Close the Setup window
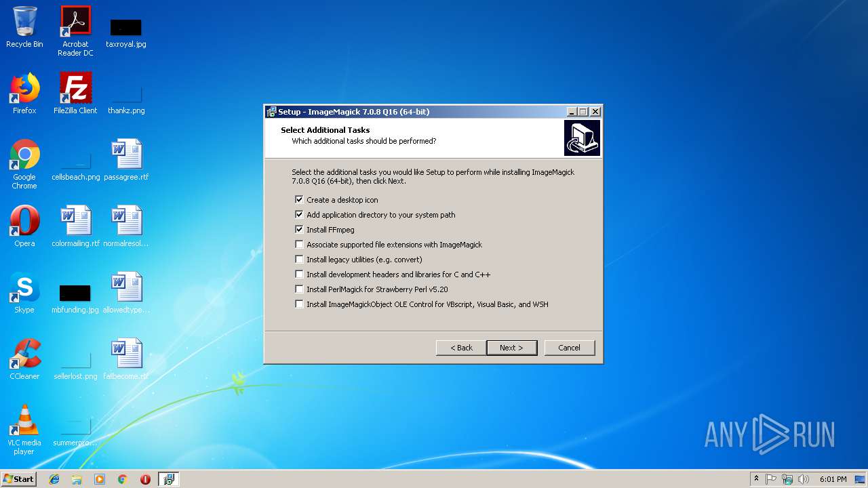The width and height of the screenshot is (868, 488). (x=595, y=112)
